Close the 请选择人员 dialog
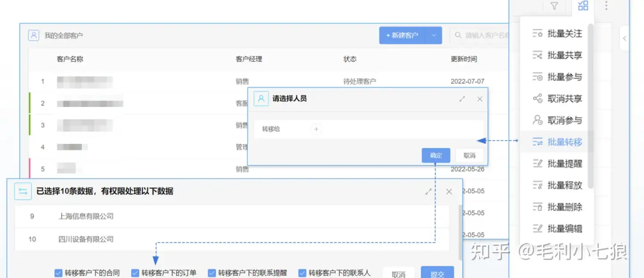This screenshot has height=278, width=644. click(x=480, y=99)
